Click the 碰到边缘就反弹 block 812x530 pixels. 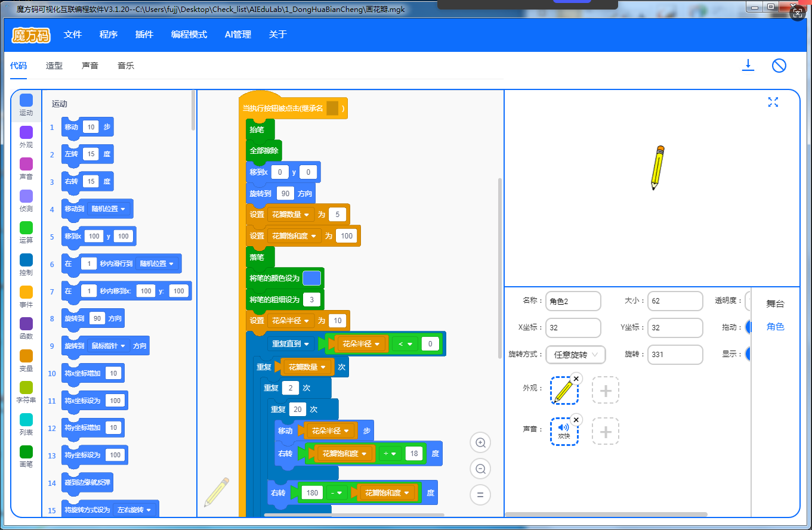click(87, 482)
